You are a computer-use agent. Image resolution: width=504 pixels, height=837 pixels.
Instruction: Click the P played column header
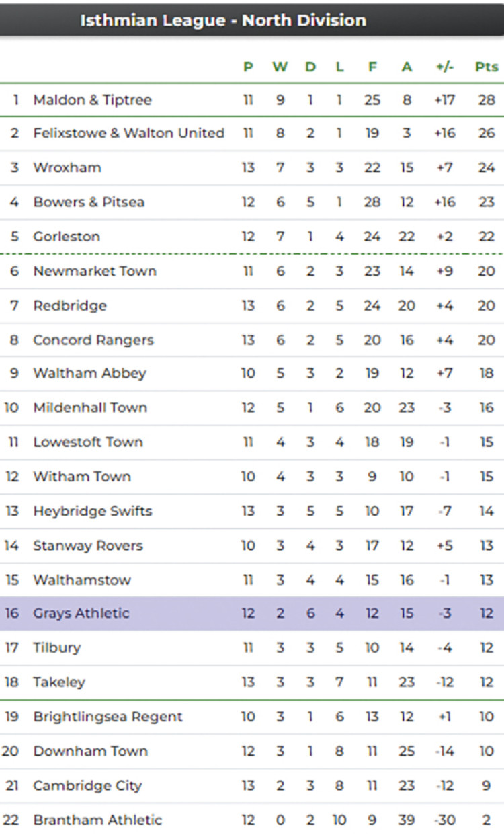(248, 67)
